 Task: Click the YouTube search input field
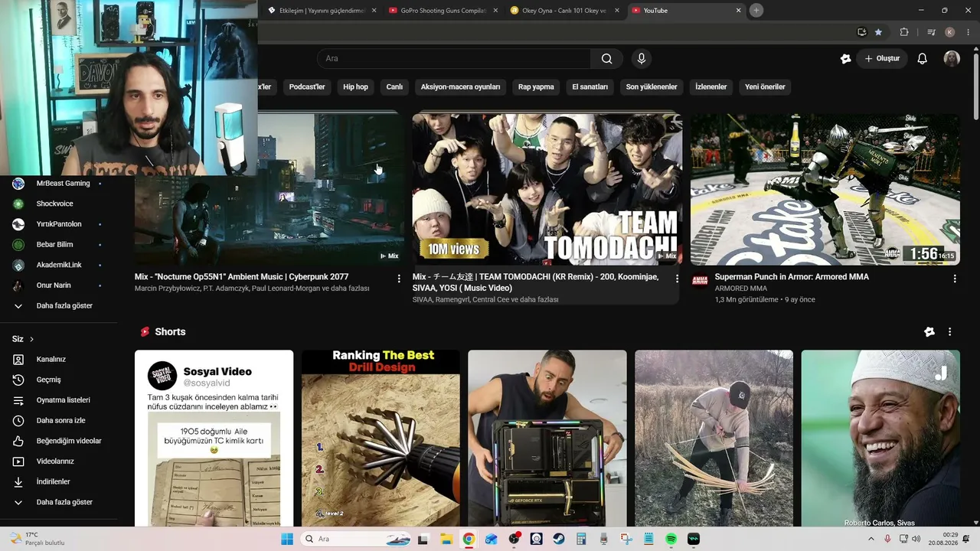point(454,59)
